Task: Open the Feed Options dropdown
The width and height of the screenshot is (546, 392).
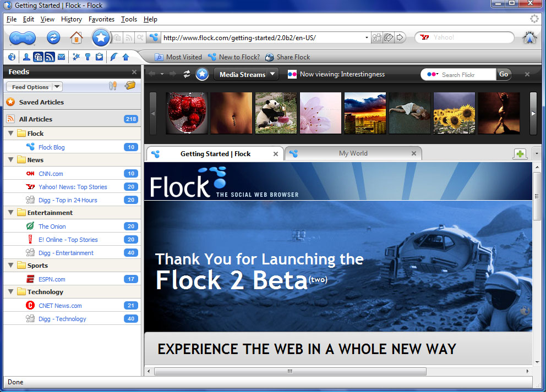Action: 34,87
